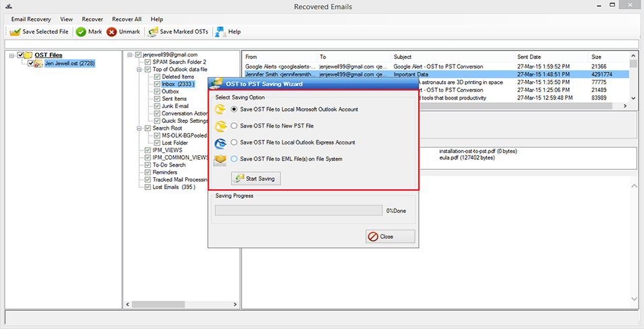Viewport: 644px width, 329px height.
Task: Click the preview pane scroll up arrow
Action: (633, 186)
